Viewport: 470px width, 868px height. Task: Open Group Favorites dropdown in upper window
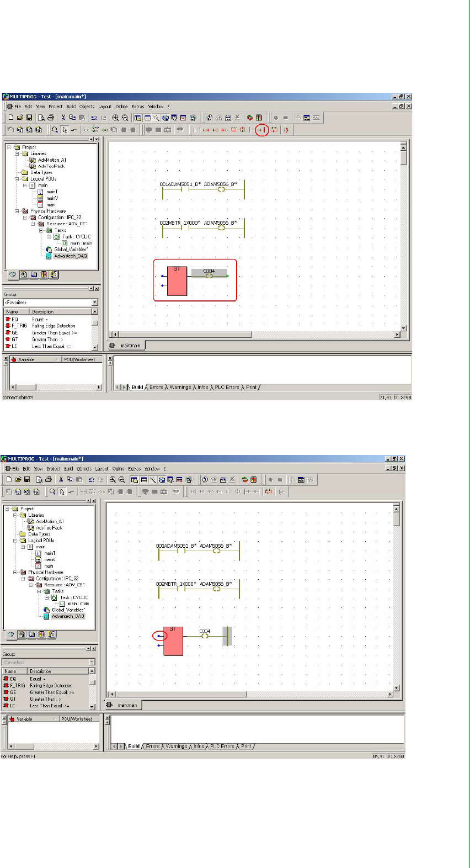click(x=95, y=303)
